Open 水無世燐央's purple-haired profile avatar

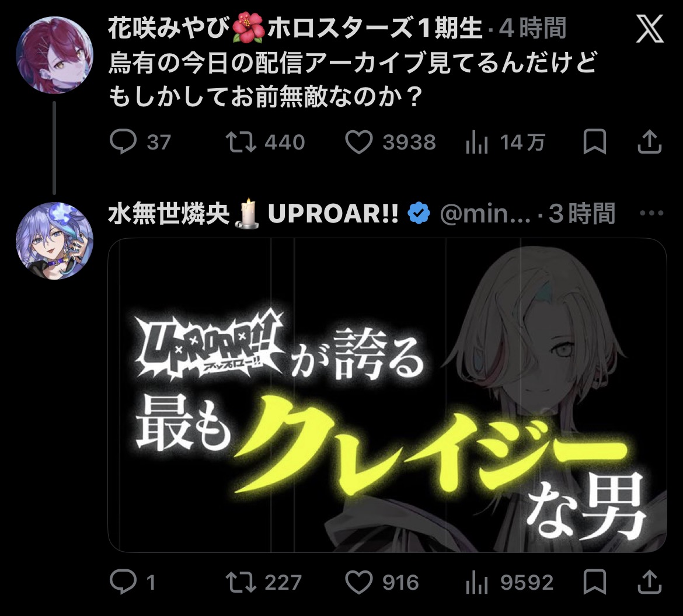(x=54, y=241)
